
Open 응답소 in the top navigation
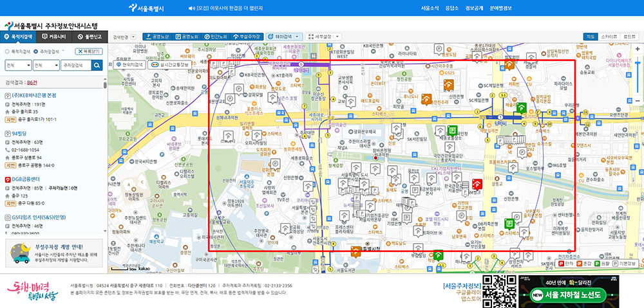point(452,8)
